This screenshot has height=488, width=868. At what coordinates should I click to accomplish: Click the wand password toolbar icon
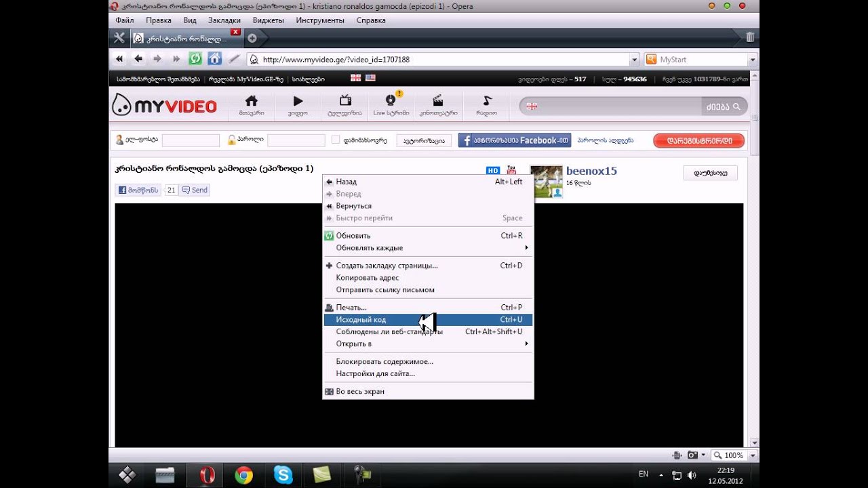(234, 59)
